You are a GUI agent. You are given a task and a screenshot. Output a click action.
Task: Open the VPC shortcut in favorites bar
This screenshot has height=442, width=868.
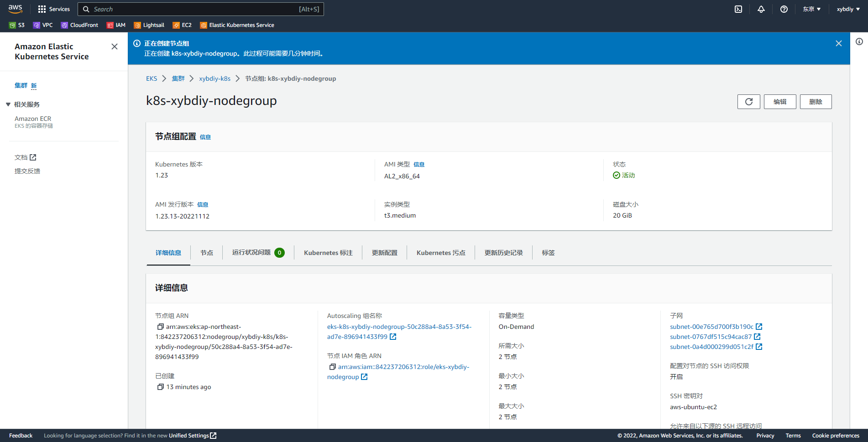point(43,25)
